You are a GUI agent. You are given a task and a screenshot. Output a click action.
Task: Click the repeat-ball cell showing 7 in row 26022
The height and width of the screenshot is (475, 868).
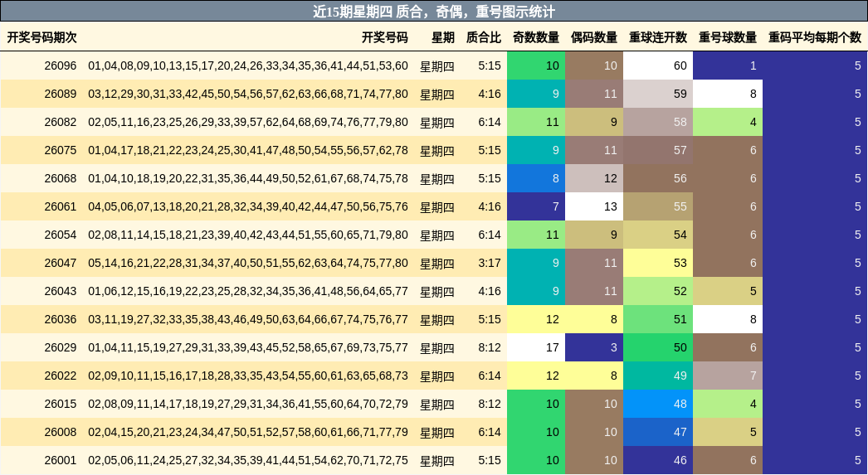(728, 376)
